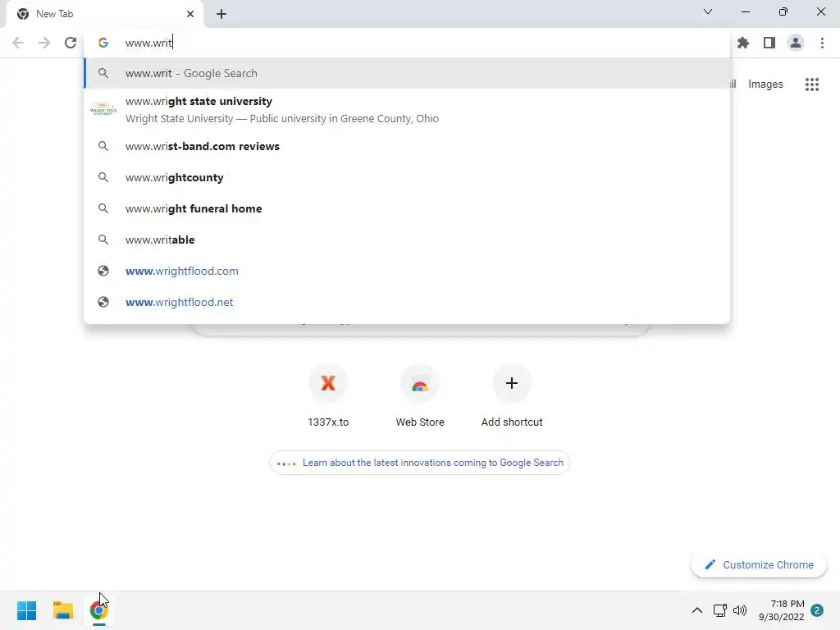Viewport: 840px width, 630px height.
Task: Open the network tray icon
Action: [x=720, y=610]
